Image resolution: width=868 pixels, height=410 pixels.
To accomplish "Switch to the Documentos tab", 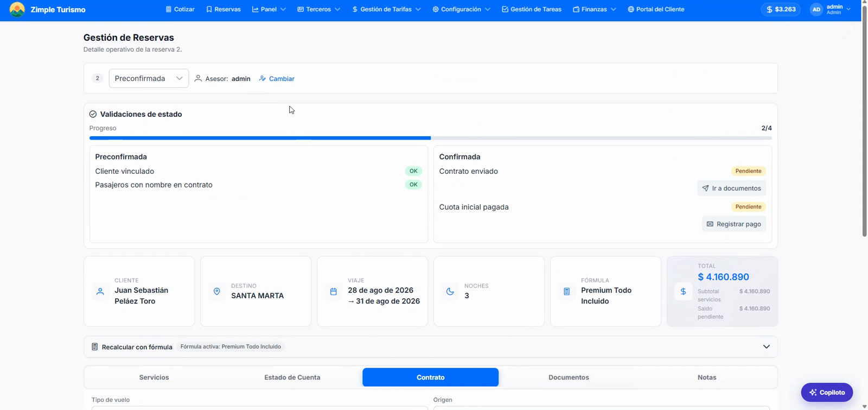I will 569,377.
